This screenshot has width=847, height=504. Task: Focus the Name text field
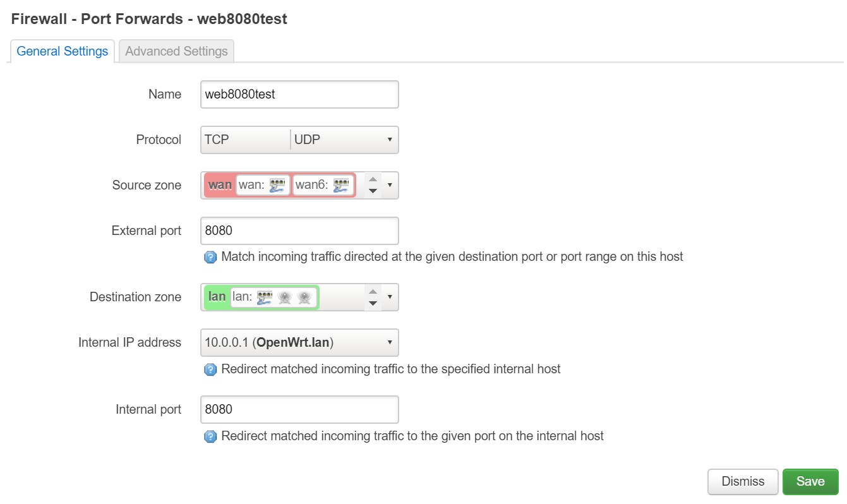click(x=299, y=95)
